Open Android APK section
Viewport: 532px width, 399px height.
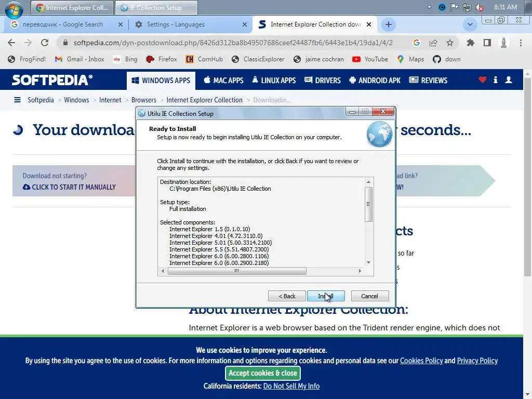pyautogui.click(x=375, y=81)
